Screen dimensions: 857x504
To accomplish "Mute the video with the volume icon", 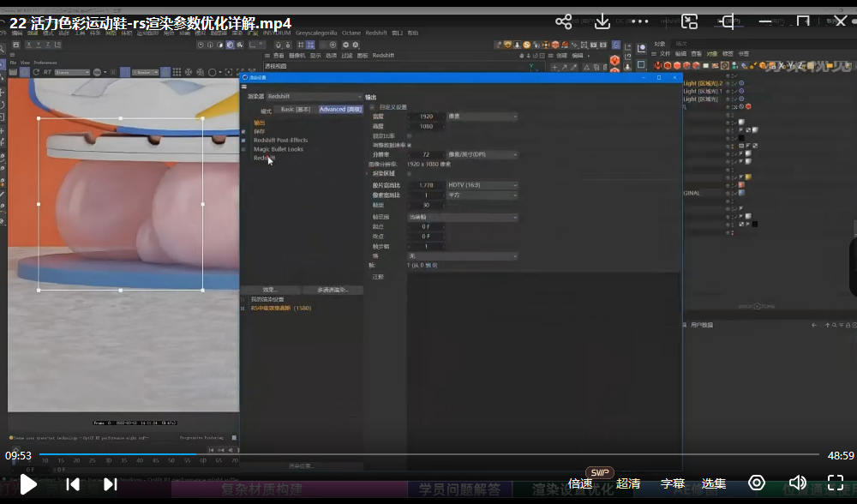I will pos(797,483).
